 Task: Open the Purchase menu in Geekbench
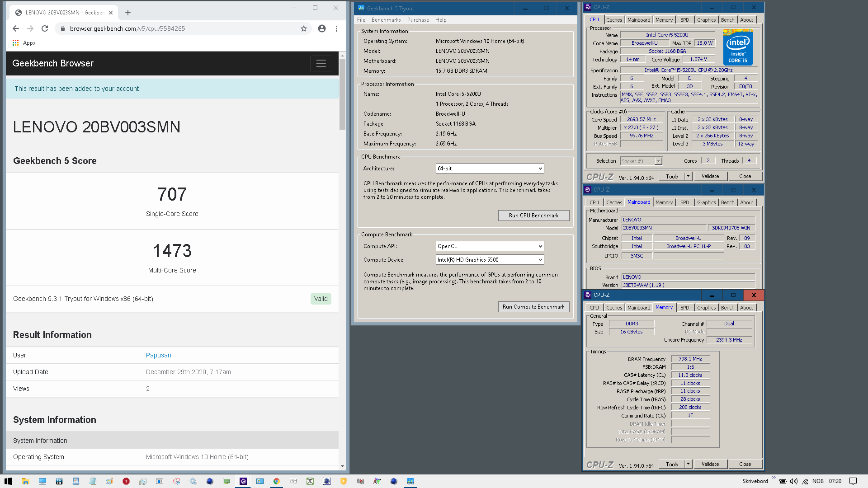(418, 20)
